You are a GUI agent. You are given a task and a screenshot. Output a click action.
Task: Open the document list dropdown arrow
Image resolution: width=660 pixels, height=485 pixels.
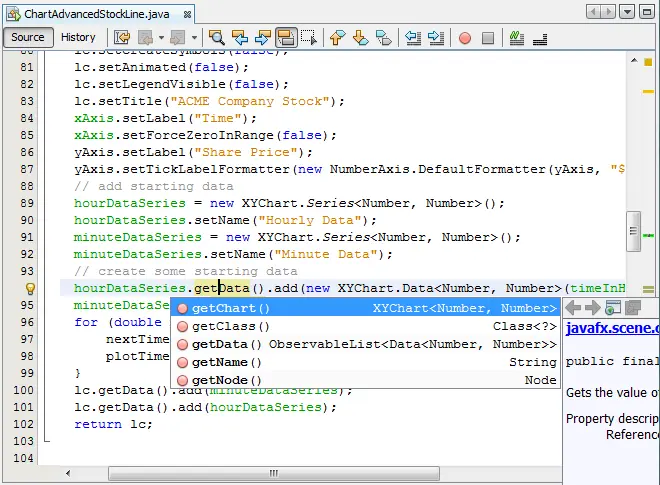pos(627,11)
